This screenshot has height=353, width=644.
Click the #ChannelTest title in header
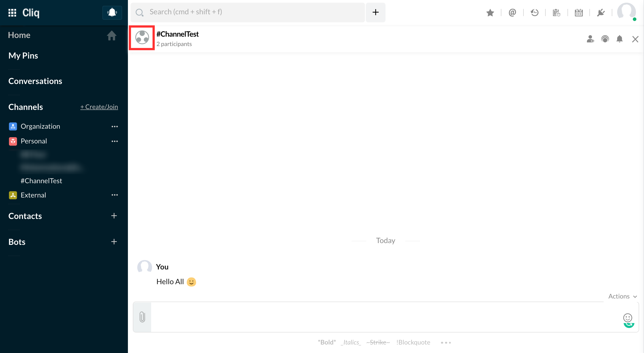pyautogui.click(x=178, y=34)
